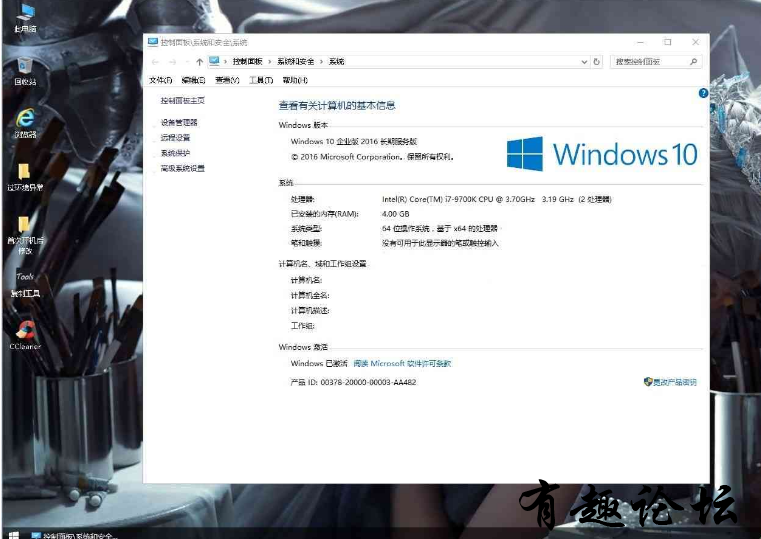The width and height of the screenshot is (761, 539).
Task: Go to 控制面板主页
Action: pos(182,100)
